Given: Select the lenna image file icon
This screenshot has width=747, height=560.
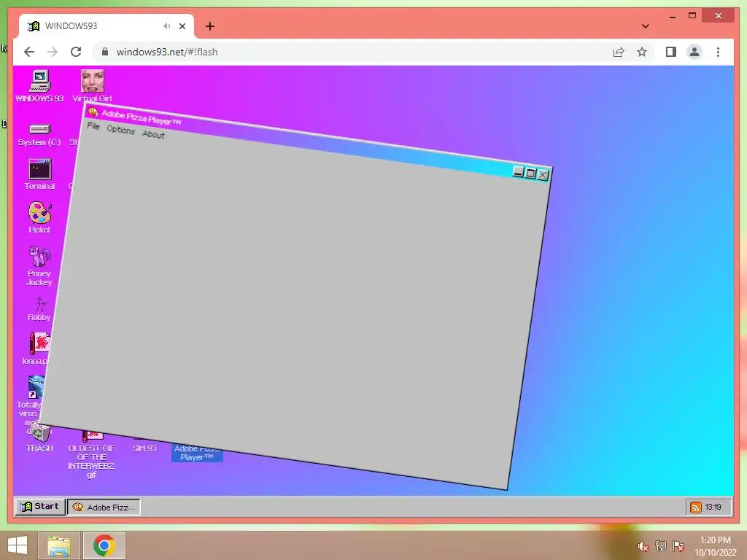Looking at the screenshot, I should pyautogui.click(x=39, y=349).
